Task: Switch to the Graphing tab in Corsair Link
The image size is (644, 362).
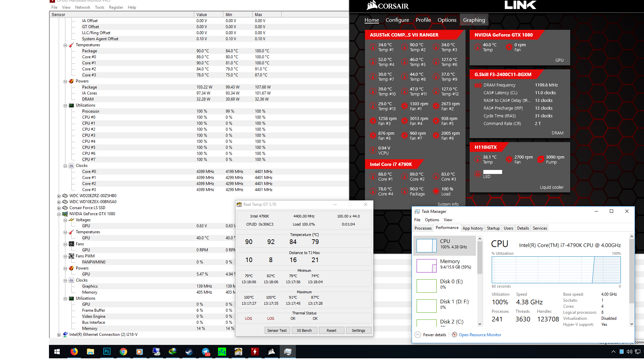Action: pyautogui.click(x=474, y=20)
